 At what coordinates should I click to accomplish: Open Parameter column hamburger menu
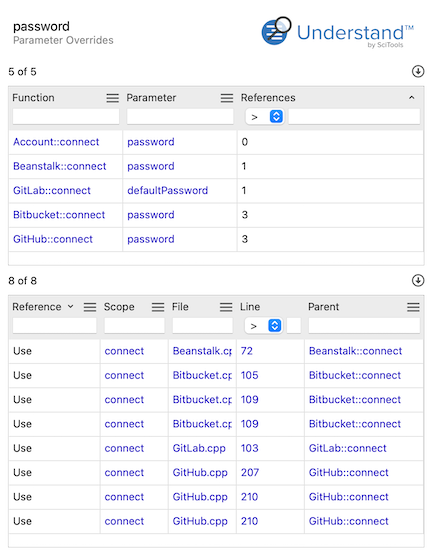click(227, 98)
